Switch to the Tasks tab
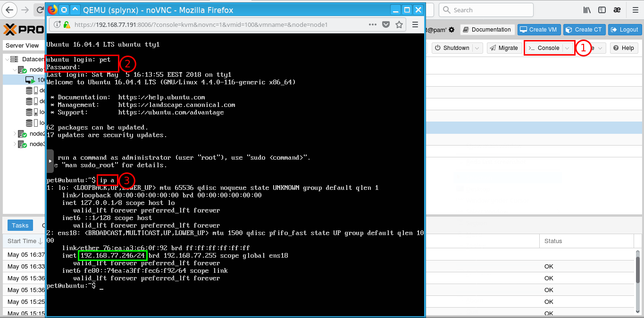The image size is (644, 318). tap(20, 225)
